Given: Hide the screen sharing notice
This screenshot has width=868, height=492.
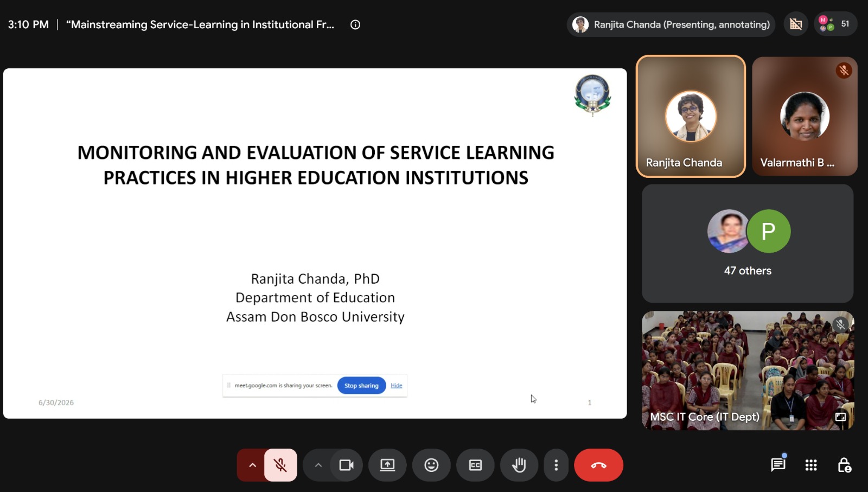Looking at the screenshot, I should point(397,386).
